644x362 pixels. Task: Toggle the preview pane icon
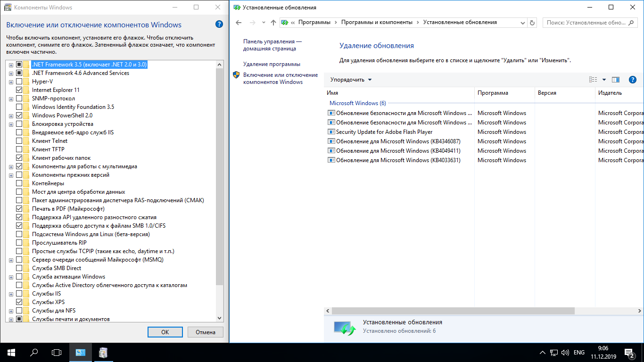pos(615,80)
